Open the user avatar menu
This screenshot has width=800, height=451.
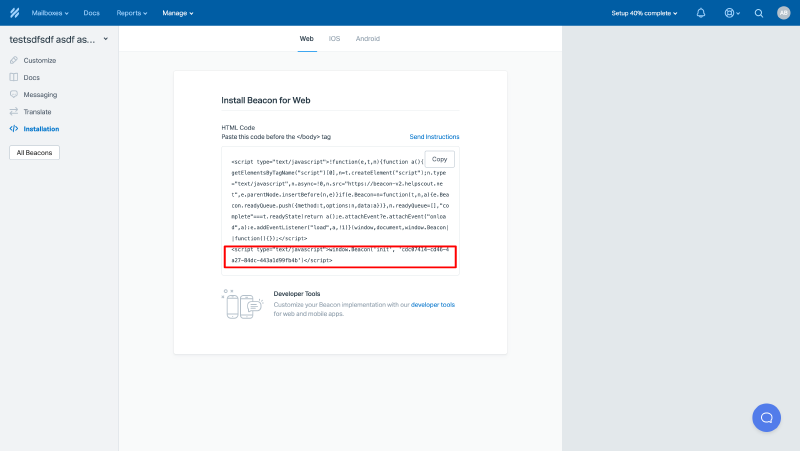pos(783,13)
